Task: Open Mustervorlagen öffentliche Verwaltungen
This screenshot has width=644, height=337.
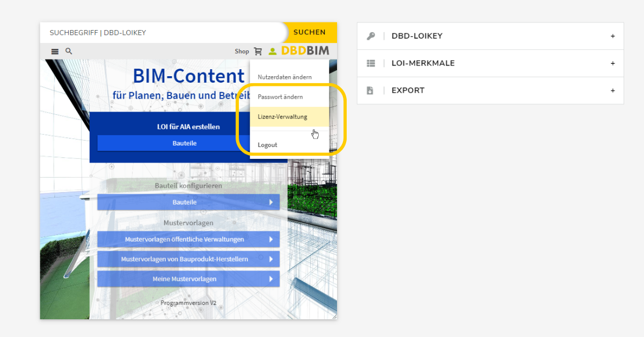Action: point(188,239)
